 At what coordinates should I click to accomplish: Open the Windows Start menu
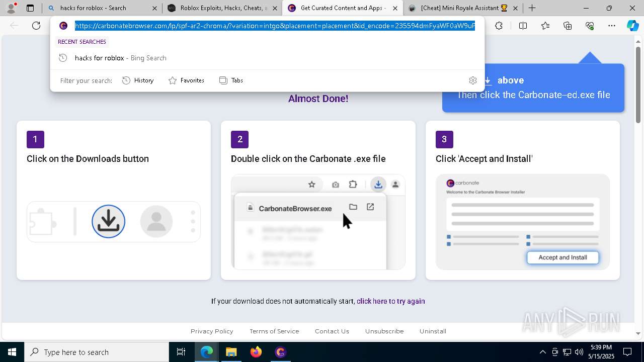pos(12,352)
